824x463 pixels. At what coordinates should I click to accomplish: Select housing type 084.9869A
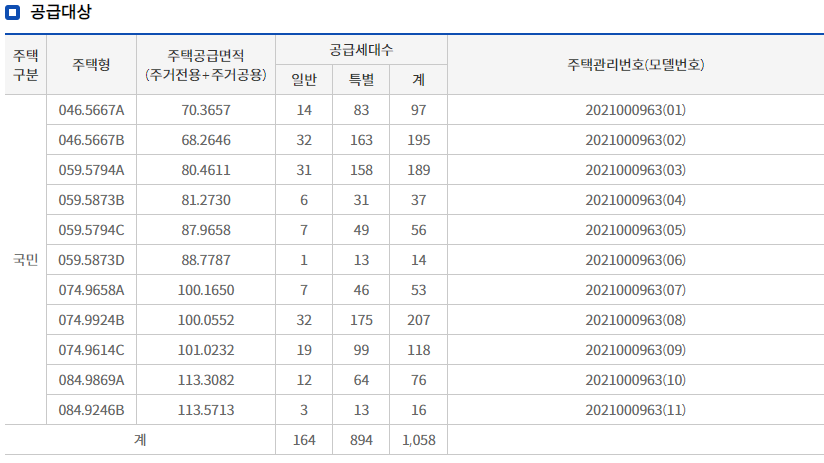tap(91, 380)
